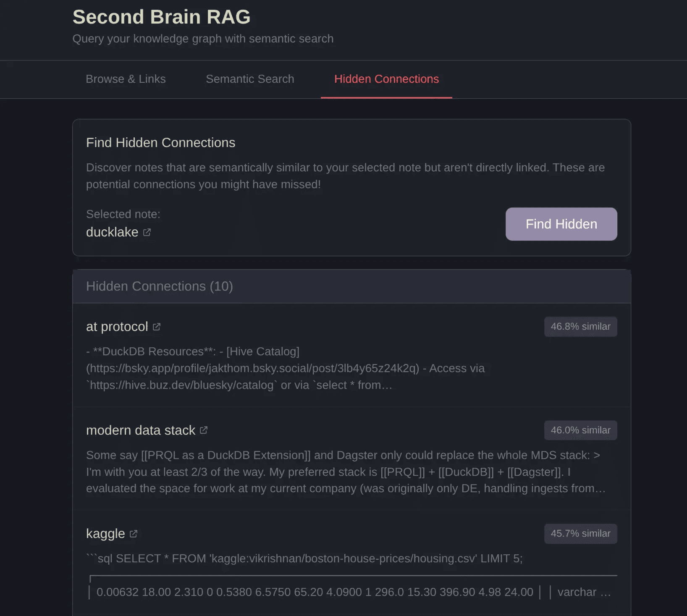687x616 pixels.
Task: Open modern data stack external link icon
Action: coord(204,430)
